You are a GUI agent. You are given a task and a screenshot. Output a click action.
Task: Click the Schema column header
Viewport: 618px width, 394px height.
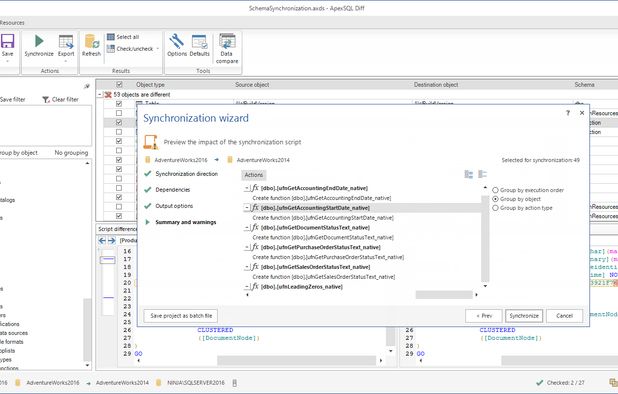pos(584,85)
